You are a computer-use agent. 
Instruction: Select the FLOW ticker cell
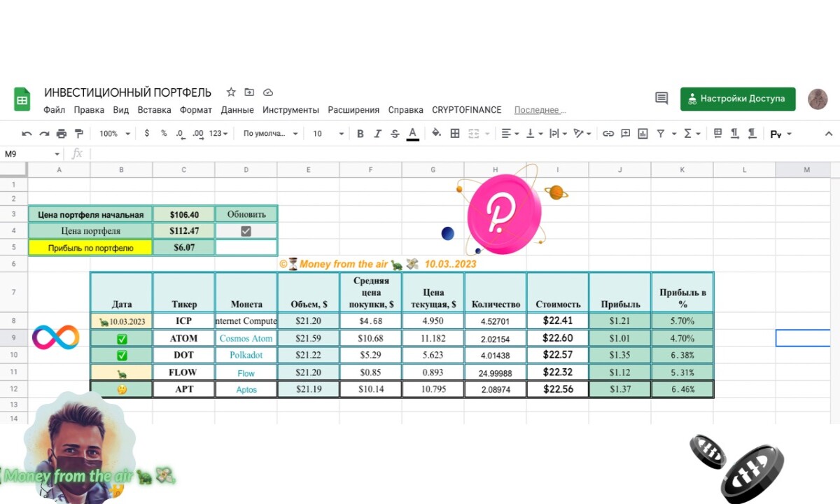point(184,372)
